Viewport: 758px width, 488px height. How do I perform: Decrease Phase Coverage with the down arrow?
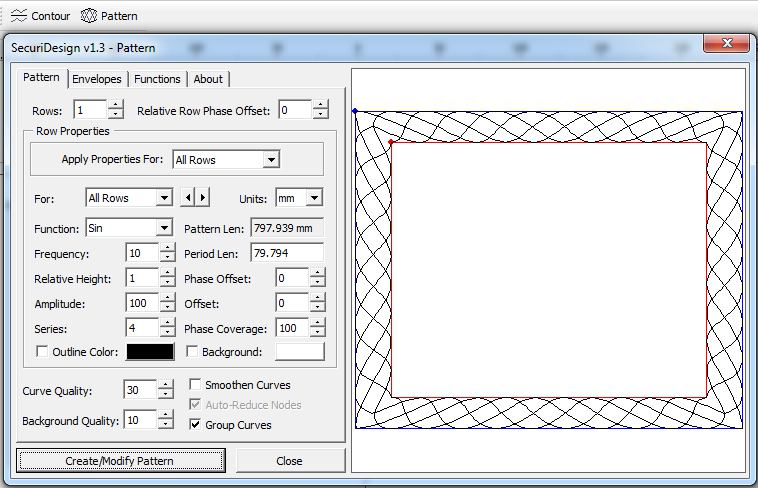coord(318,332)
